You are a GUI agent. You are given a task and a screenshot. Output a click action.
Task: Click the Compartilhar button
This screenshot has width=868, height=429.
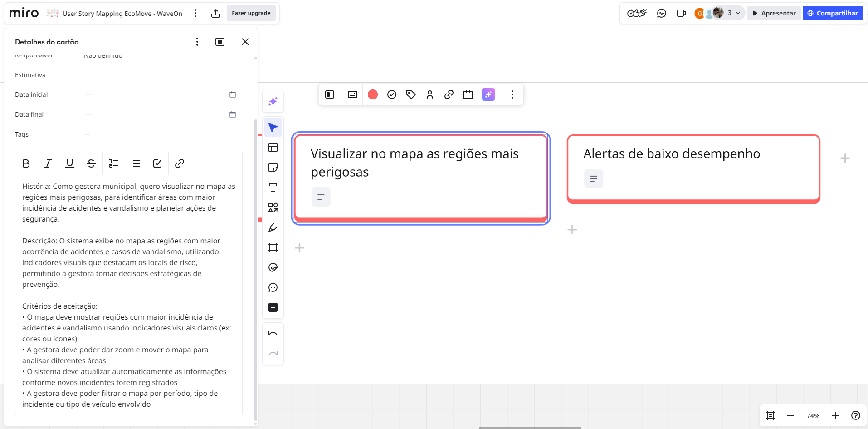point(833,13)
